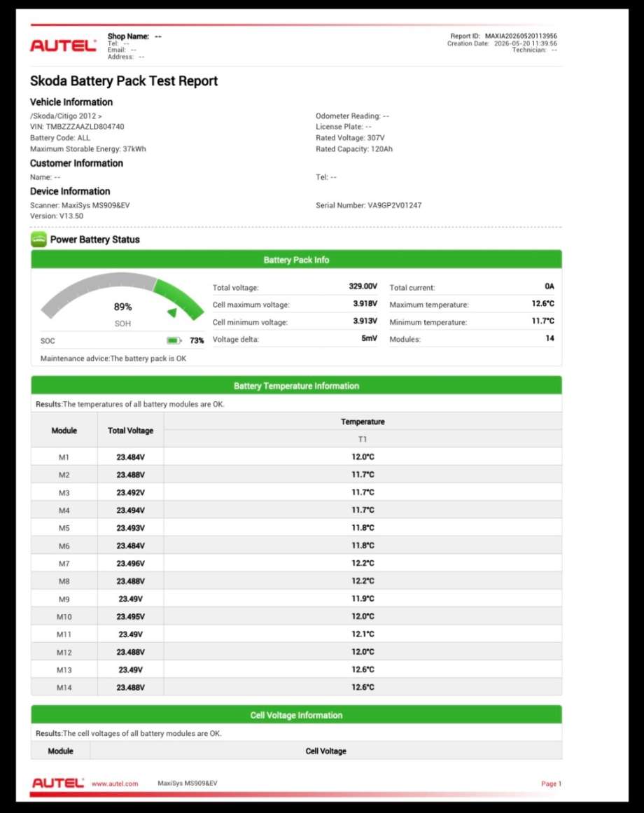Click the Autel logo in the footer
644x813 pixels.
coord(58,783)
